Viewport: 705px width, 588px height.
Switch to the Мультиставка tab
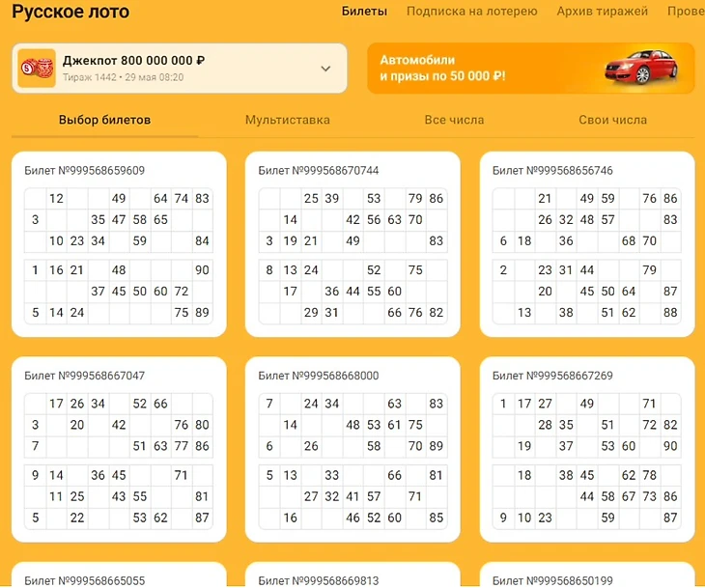pyautogui.click(x=287, y=120)
